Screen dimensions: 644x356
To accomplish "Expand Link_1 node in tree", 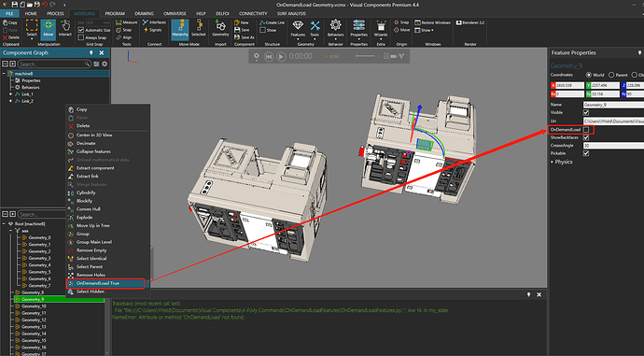I will click(x=11, y=94).
